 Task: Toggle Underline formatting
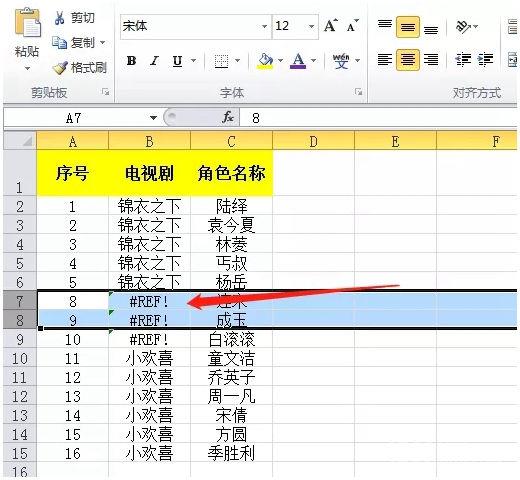click(x=177, y=61)
